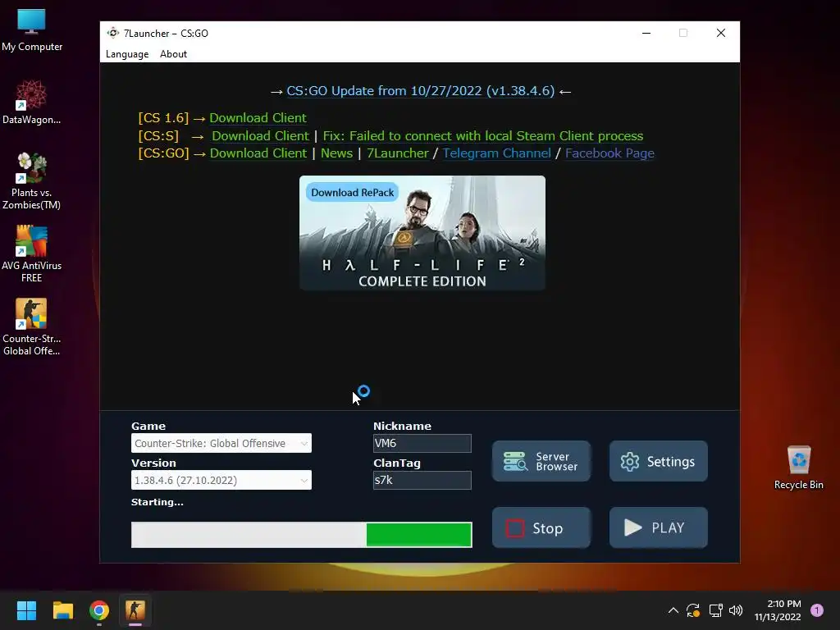
Task: Select Counter-Strike Global Offensive desktop shortcut
Action: 32,327
